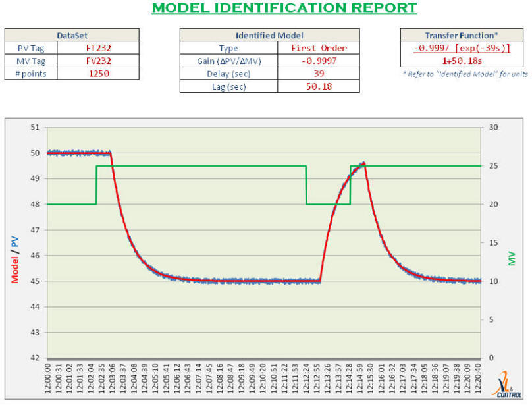Image resolution: width=532 pixels, height=407 pixels.
Task: Select the time label 12:03:06
Action: (x=112, y=378)
